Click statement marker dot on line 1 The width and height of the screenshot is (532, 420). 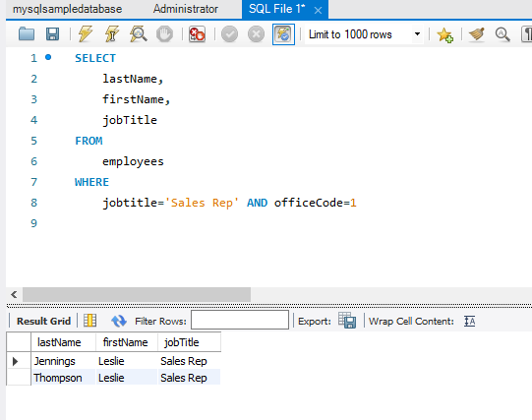click(x=48, y=57)
